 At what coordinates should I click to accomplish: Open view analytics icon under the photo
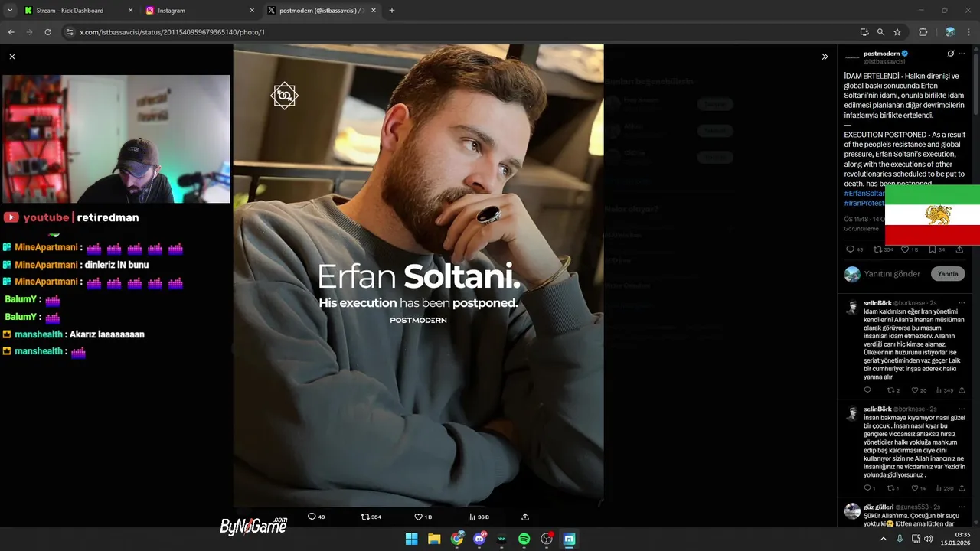(x=472, y=517)
